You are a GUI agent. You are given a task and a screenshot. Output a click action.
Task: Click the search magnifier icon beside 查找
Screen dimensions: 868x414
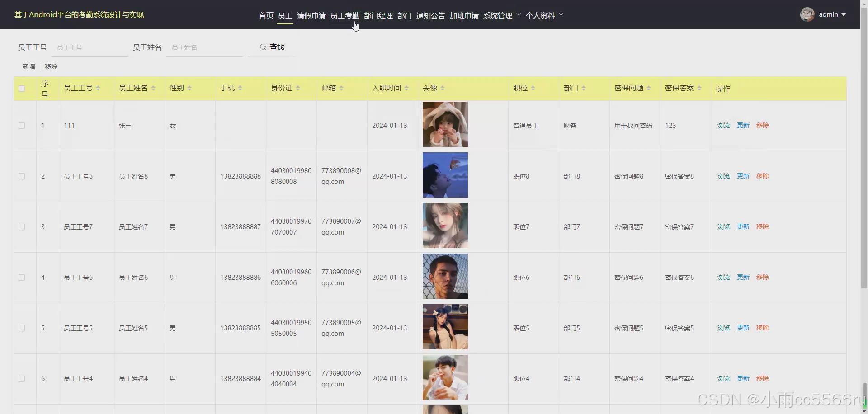[x=263, y=47]
